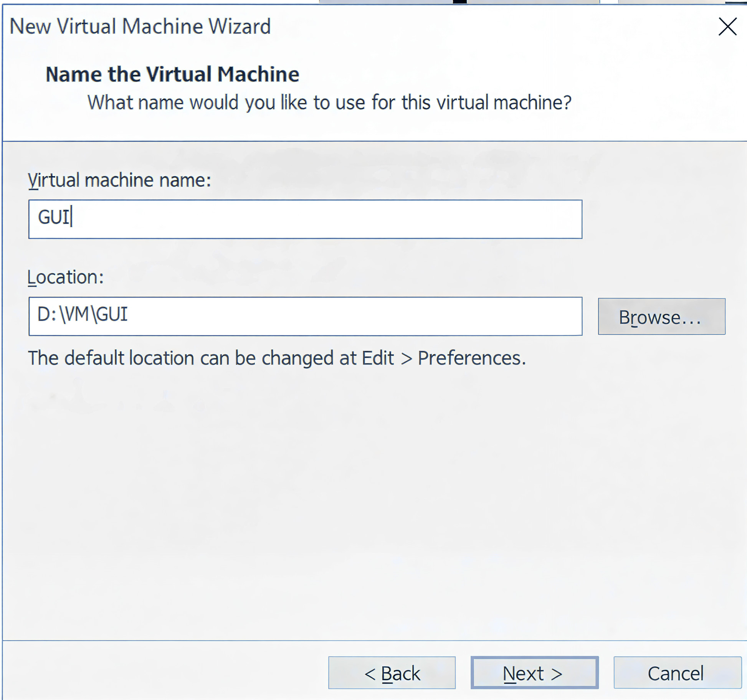Proceed by clicking Next >
Viewport: 747px width, 700px height.
[534, 673]
